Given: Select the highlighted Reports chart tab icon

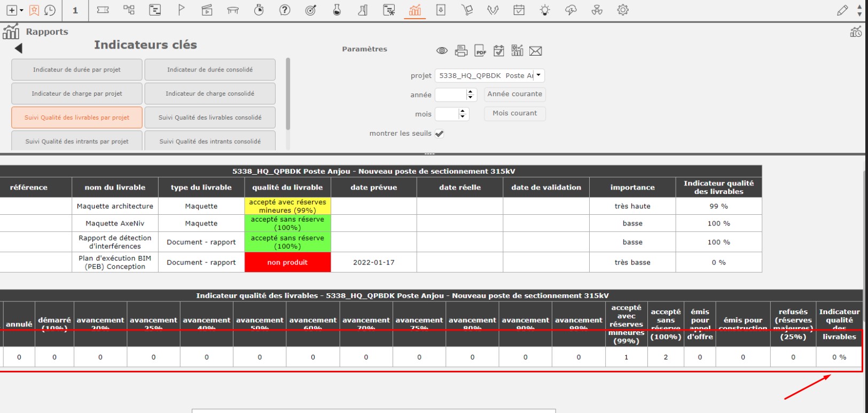Looking at the screenshot, I should pyautogui.click(x=415, y=10).
